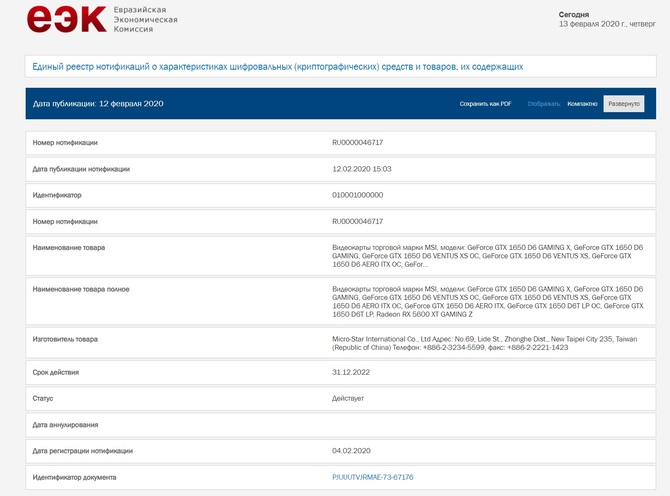670x496 pixels.
Task: Click the Отображать label
Action: tap(544, 104)
